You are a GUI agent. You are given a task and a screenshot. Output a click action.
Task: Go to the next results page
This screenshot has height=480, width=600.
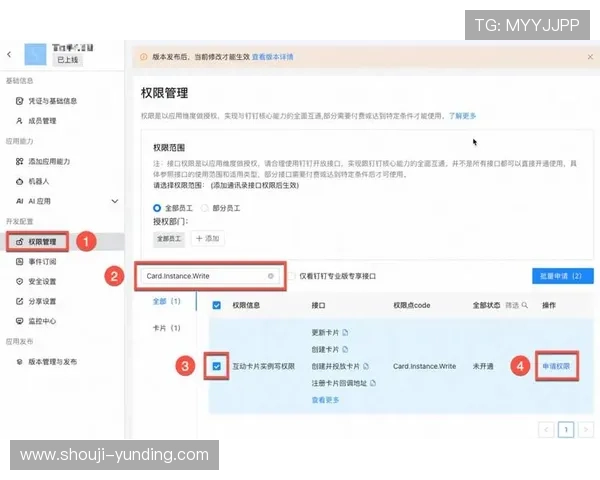tap(586, 430)
